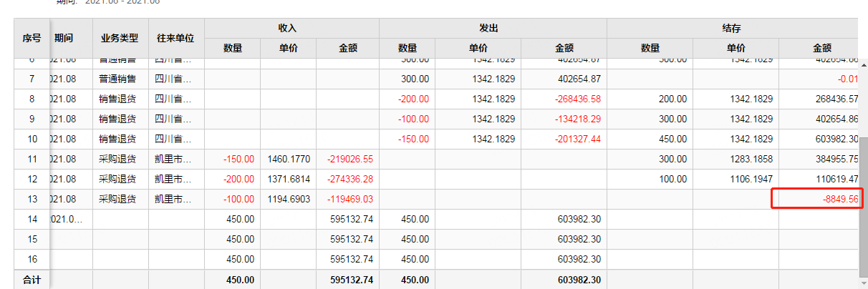Viewport: 868px width, 289px height.
Task: Select the 发出 group header
Action: [488, 28]
